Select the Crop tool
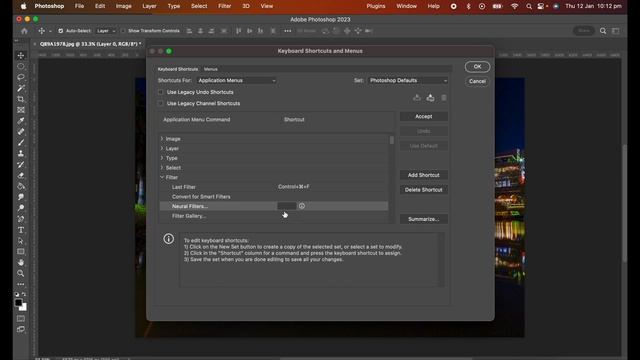 pyautogui.click(x=21, y=99)
